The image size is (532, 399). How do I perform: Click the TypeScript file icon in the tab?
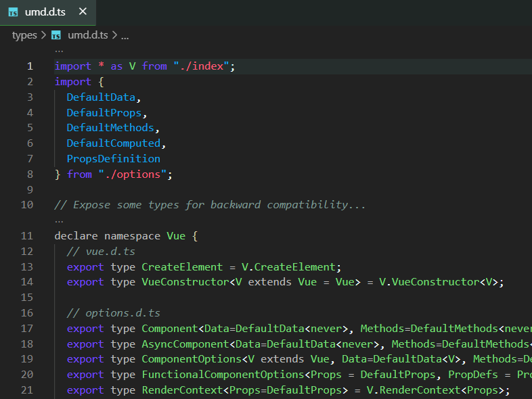14,12
